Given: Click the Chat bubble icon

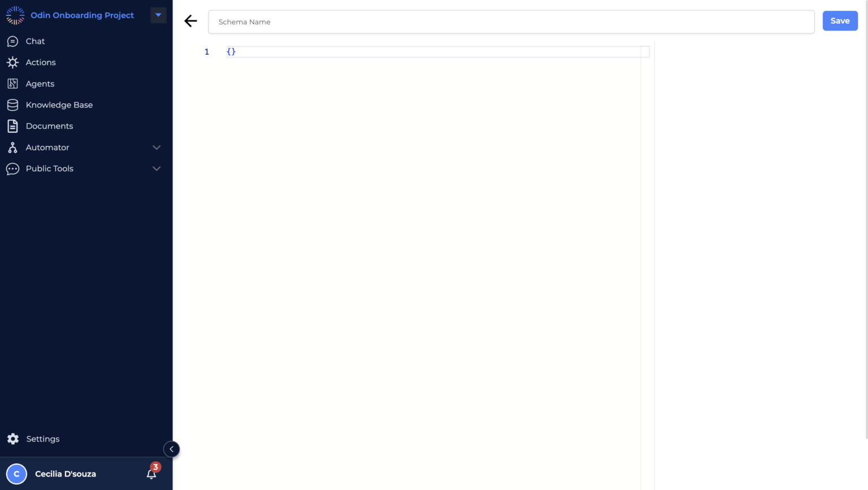Looking at the screenshot, I should pos(12,41).
